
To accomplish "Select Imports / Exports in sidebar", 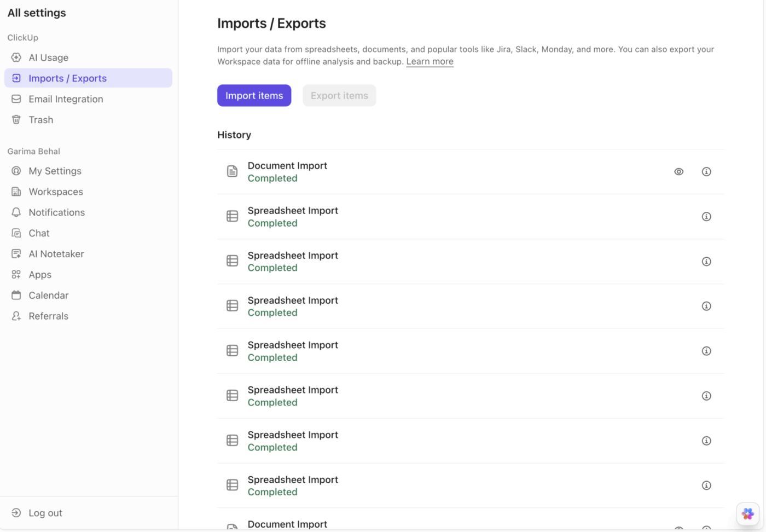I will [67, 78].
